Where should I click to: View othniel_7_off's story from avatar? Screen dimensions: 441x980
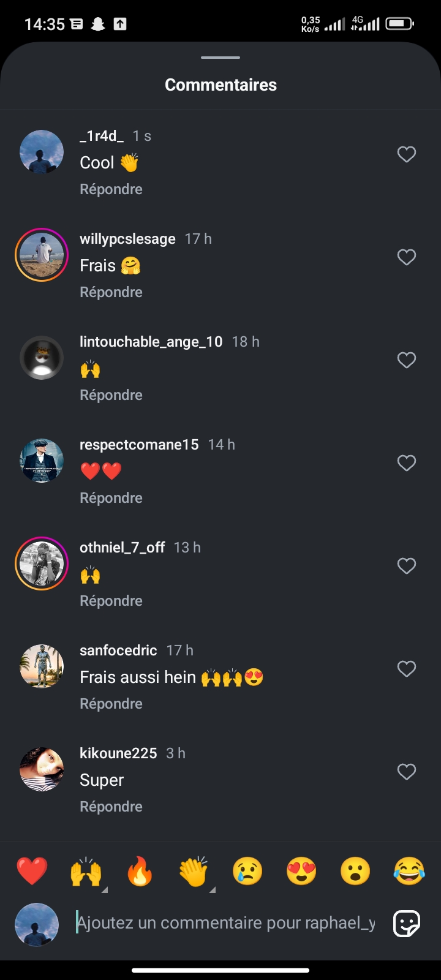[x=42, y=563]
